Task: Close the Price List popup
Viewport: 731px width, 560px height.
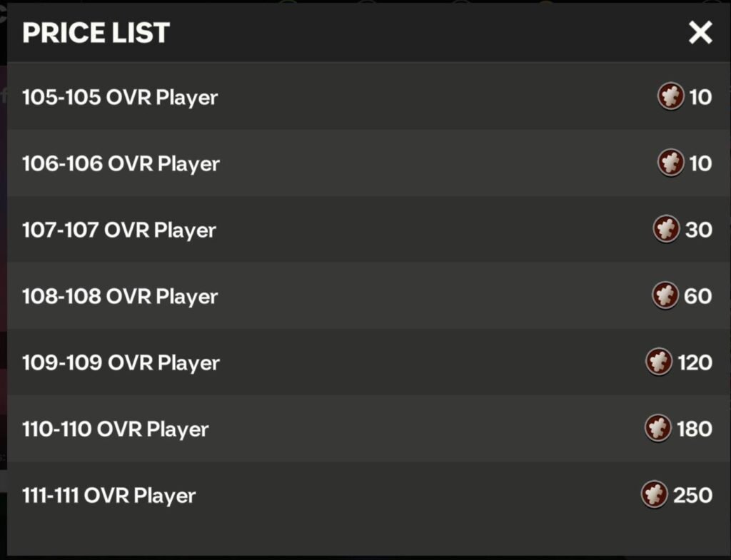Action: pyautogui.click(x=700, y=32)
